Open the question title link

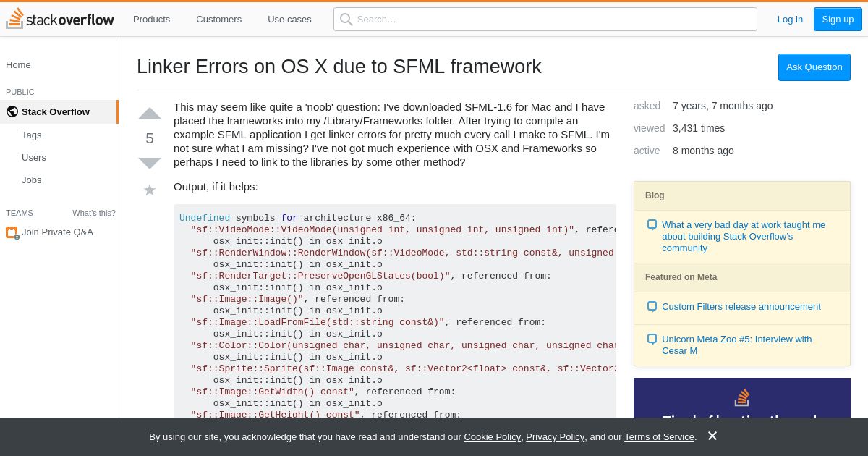coord(339,67)
